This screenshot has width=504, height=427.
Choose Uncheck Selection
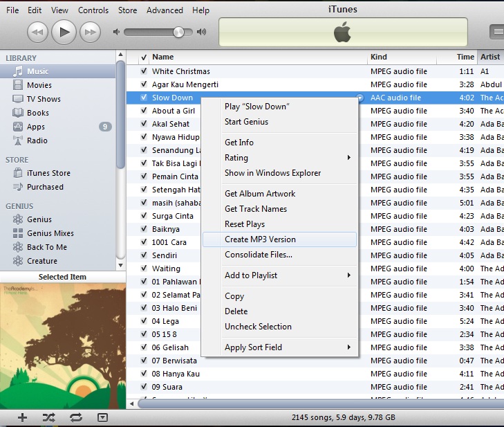[x=280, y=326]
